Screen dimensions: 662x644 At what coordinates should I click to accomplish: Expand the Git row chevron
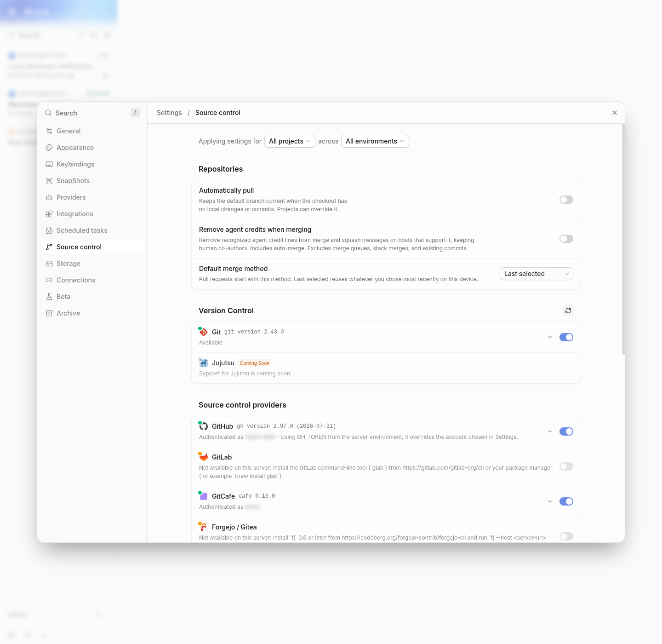tap(550, 337)
